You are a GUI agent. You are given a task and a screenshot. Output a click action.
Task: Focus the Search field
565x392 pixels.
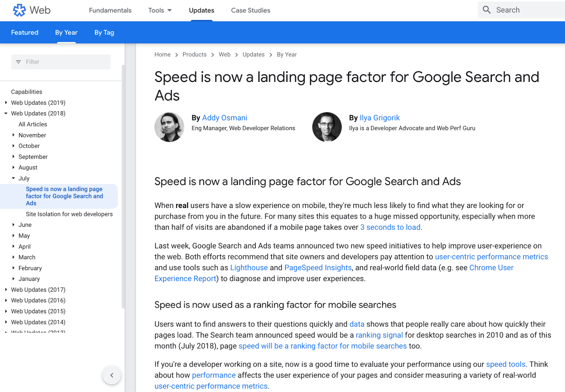[521, 10]
